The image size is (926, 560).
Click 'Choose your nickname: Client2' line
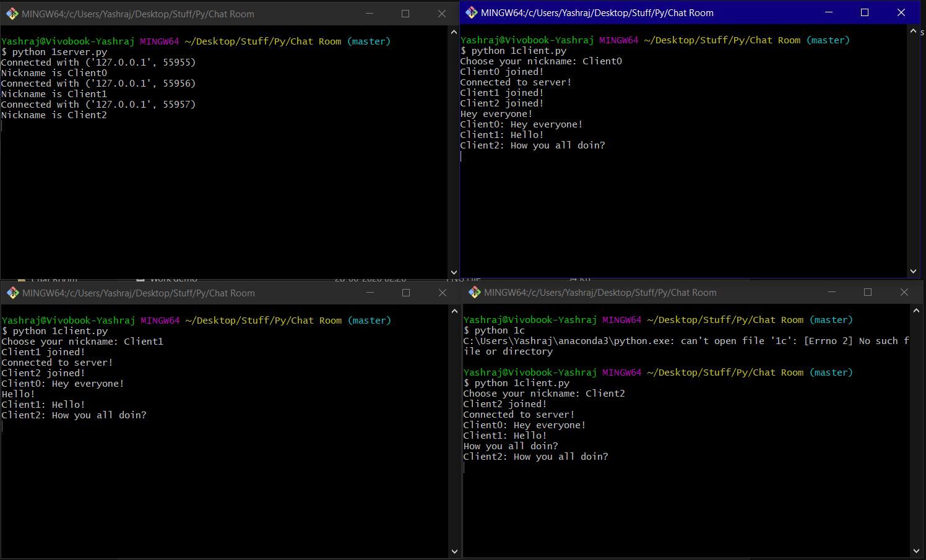point(544,394)
